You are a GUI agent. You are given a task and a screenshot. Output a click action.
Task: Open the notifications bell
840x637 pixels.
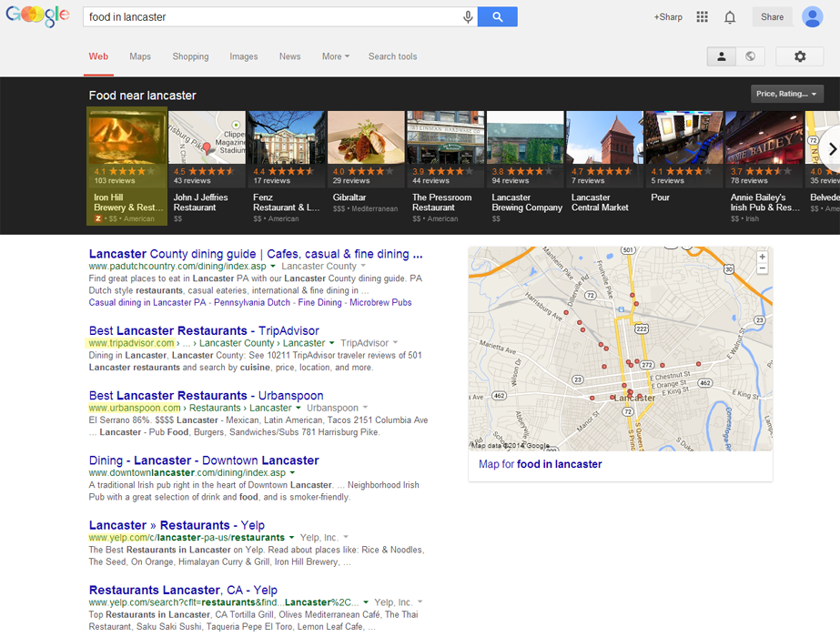point(730,17)
